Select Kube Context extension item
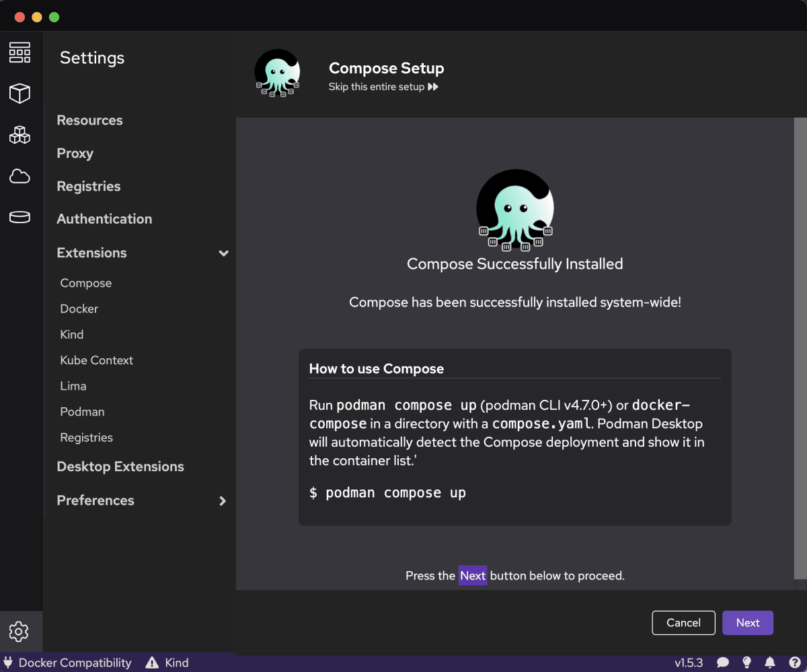 coord(97,360)
